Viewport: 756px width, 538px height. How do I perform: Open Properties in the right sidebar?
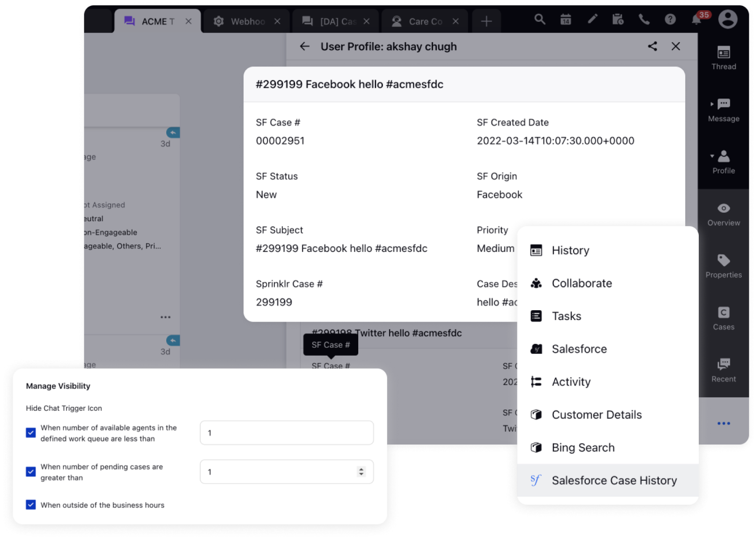(x=724, y=267)
